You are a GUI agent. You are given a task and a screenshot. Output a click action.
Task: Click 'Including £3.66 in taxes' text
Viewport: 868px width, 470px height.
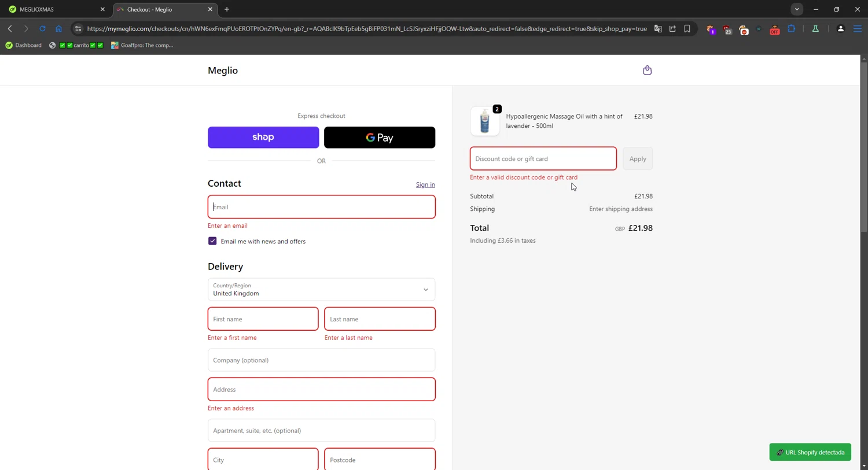pos(503,241)
